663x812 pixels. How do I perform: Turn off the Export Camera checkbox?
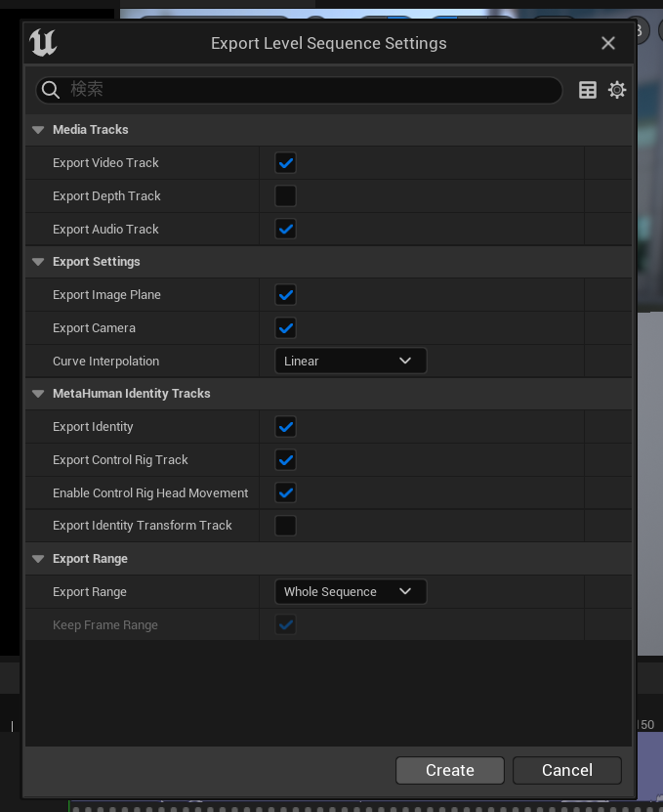285,328
